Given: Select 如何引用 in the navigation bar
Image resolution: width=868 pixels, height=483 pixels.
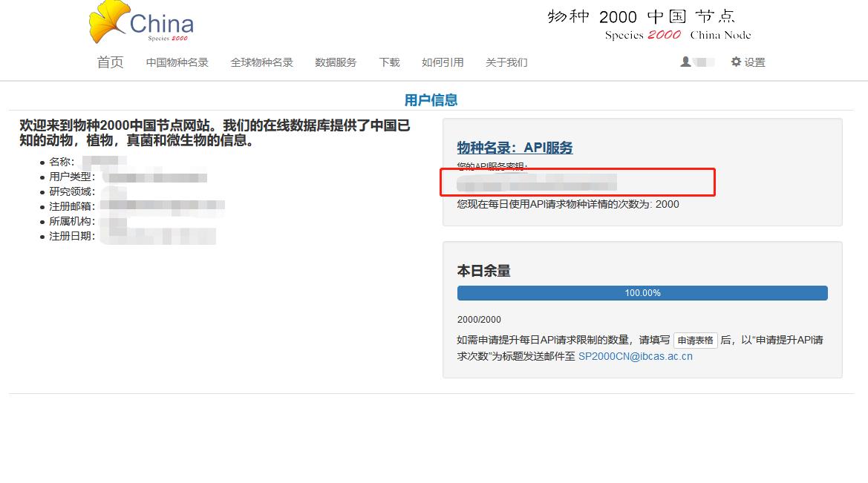Looking at the screenshot, I should tap(443, 62).
